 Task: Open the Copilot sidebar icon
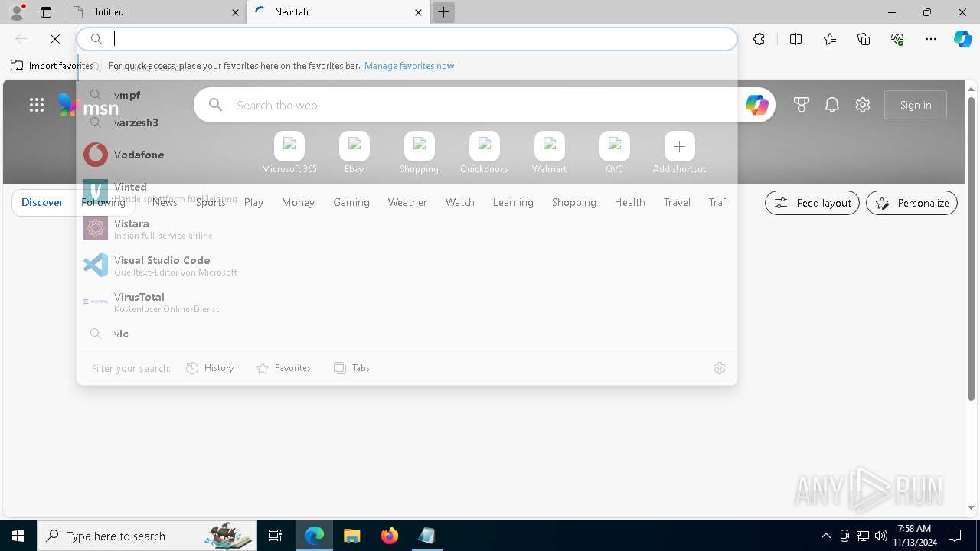962,39
